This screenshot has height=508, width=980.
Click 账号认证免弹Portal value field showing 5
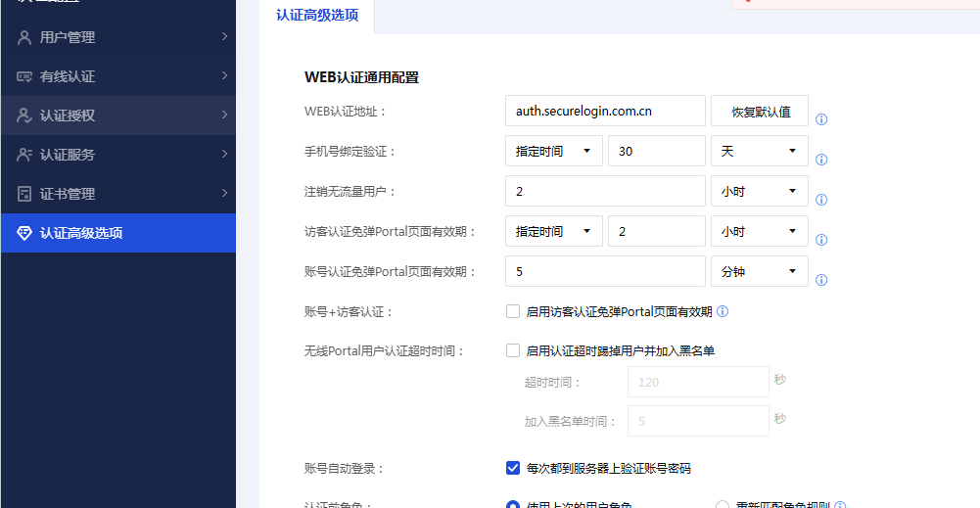(x=605, y=271)
